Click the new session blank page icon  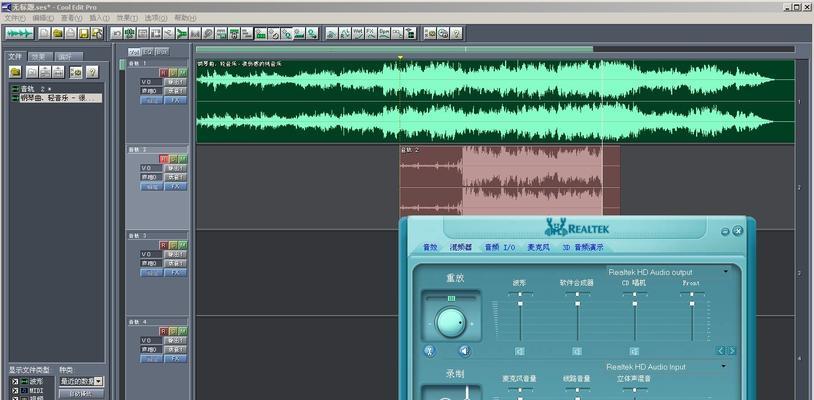(45, 33)
